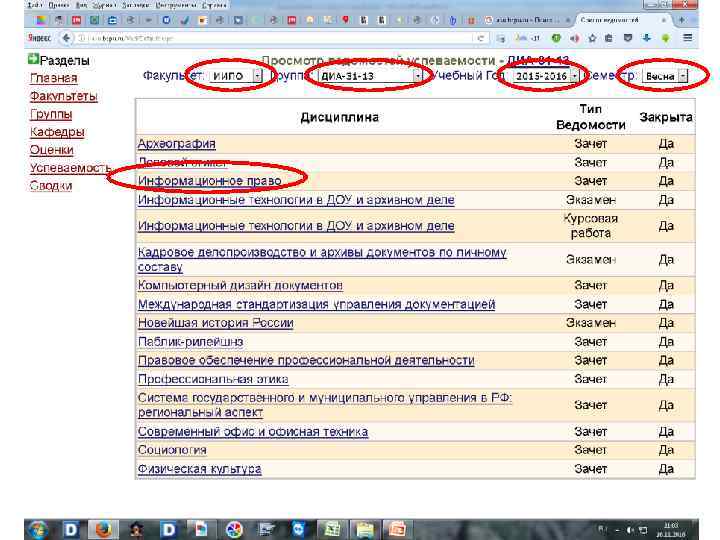Open the Кадровое делопроизводство и архивы discipline link

[x=322, y=259]
